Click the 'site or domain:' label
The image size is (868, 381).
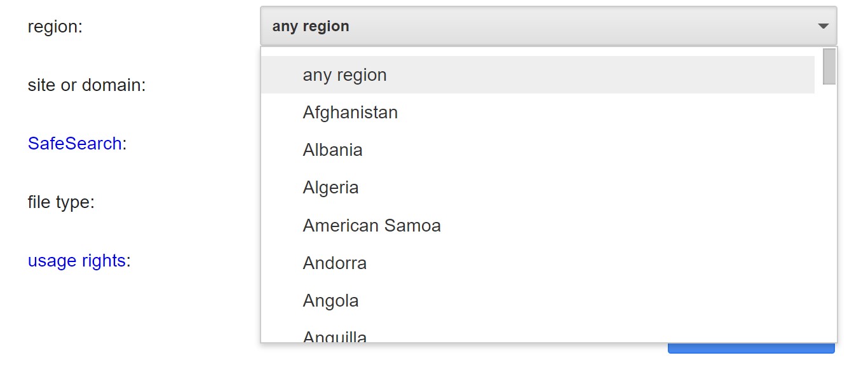point(86,85)
